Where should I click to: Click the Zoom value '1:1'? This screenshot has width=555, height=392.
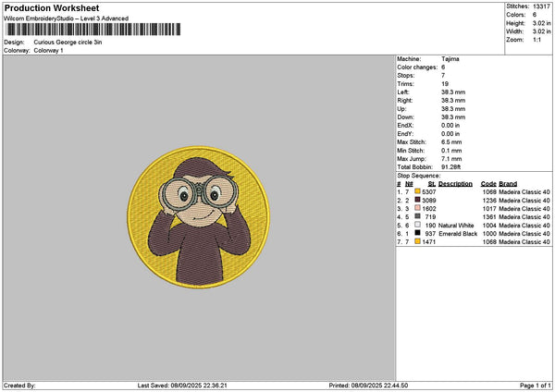coord(536,40)
